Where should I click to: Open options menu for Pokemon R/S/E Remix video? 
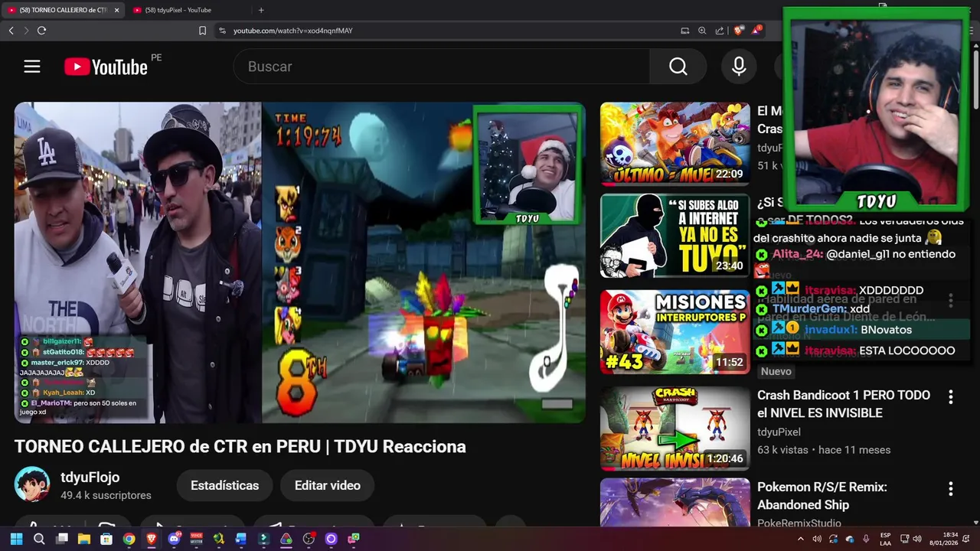coord(950,489)
